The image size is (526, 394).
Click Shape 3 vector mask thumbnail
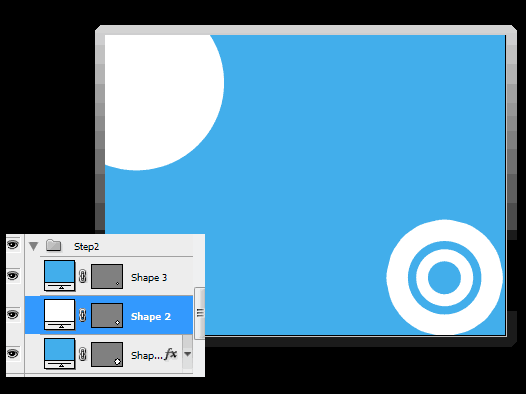[107, 277]
